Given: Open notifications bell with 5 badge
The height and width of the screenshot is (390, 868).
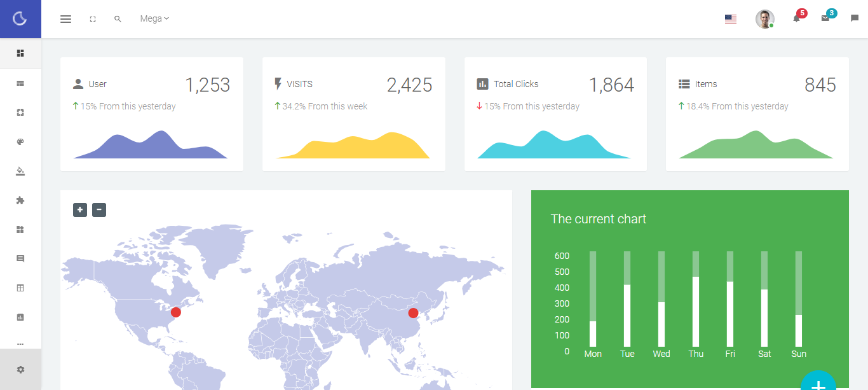Looking at the screenshot, I should [x=796, y=18].
